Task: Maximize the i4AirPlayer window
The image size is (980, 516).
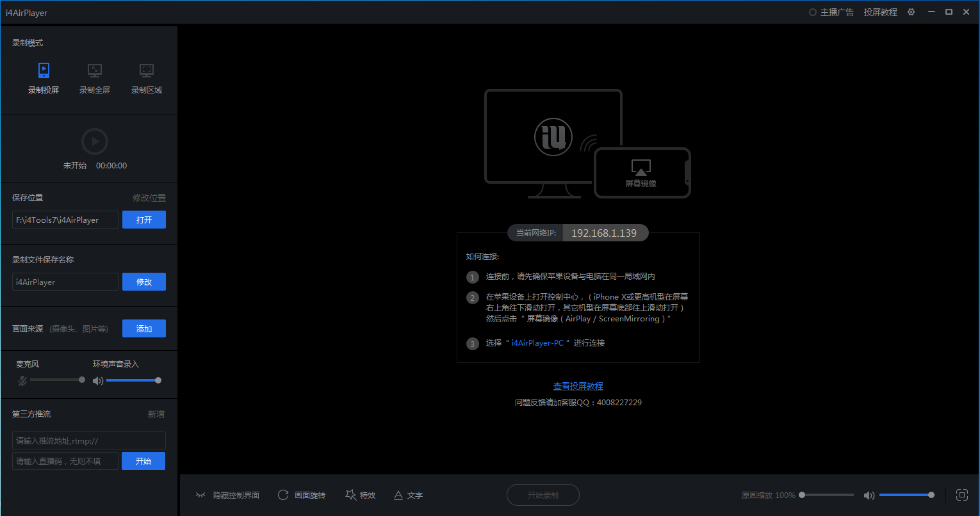Action: pyautogui.click(x=949, y=12)
